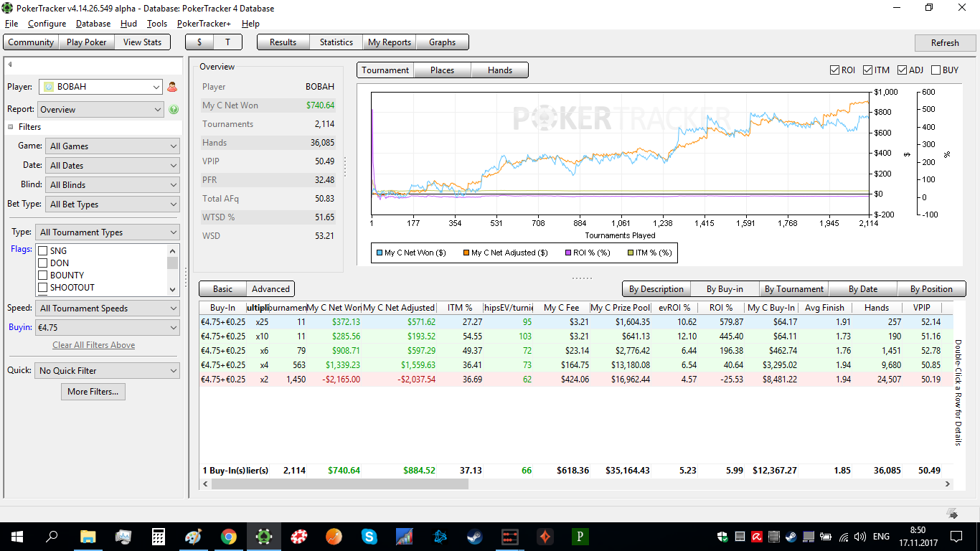This screenshot has height=551, width=980.
Task: Open the Buyin dropdown showing €4.75
Action: [108, 328]
